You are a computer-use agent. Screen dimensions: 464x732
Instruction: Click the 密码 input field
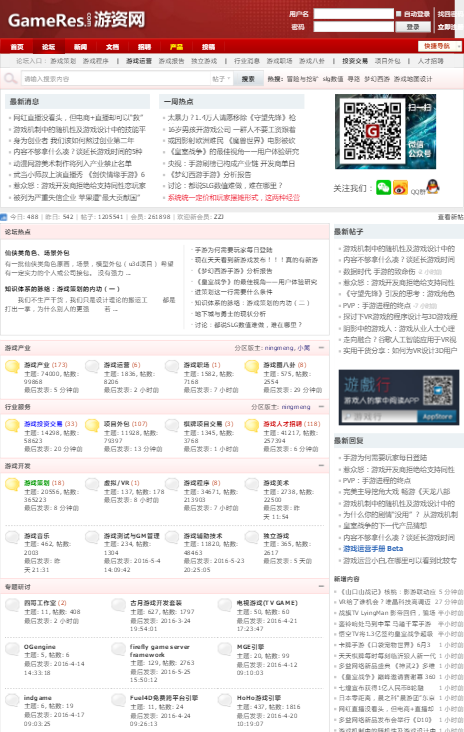point(354,27)
